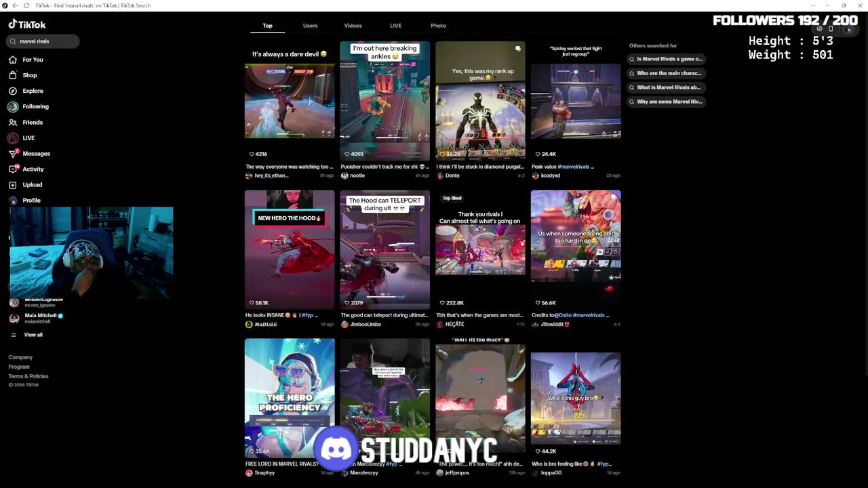868x488 pixels.
Task: Go back with the browser back arrow
Action: 15,5
